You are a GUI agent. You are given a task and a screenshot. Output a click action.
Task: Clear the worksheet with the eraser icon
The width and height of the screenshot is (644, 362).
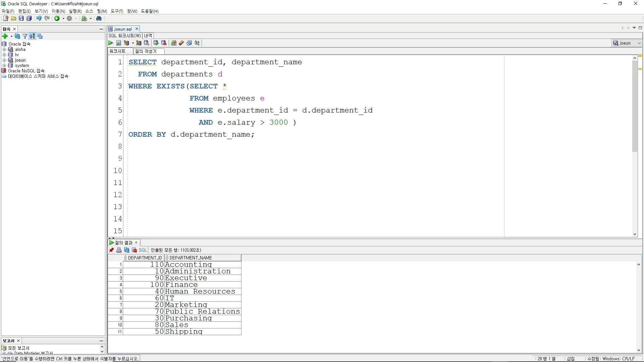point(181,43)
